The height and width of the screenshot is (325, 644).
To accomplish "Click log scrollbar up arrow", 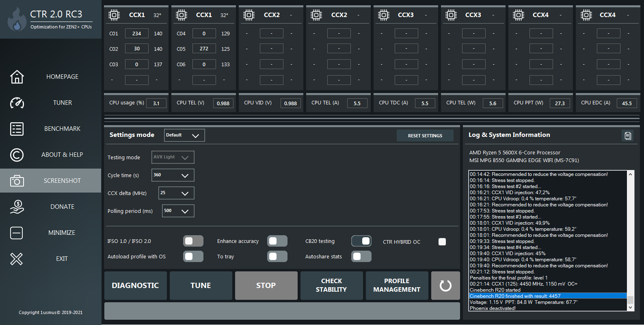I will point(630,174).
